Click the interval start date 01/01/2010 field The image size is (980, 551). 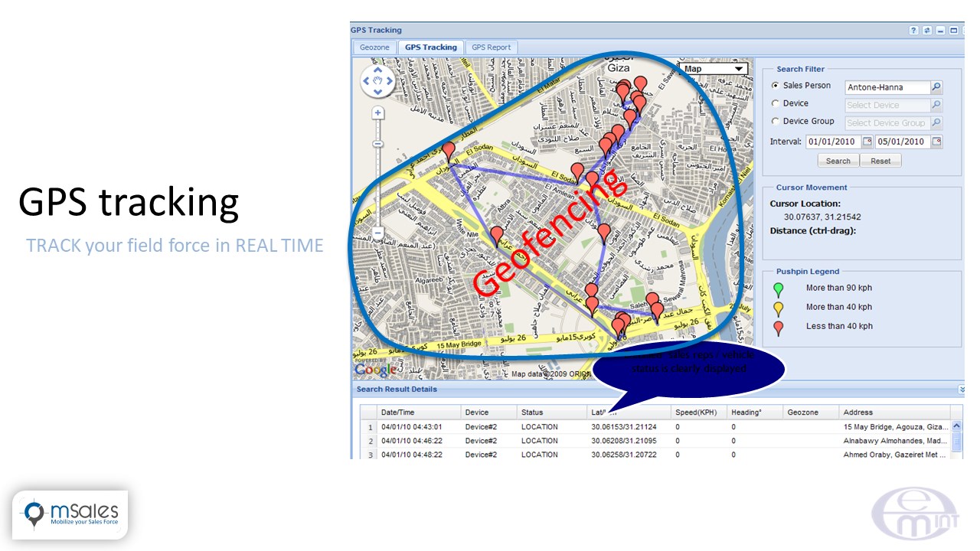click(833, 142)
